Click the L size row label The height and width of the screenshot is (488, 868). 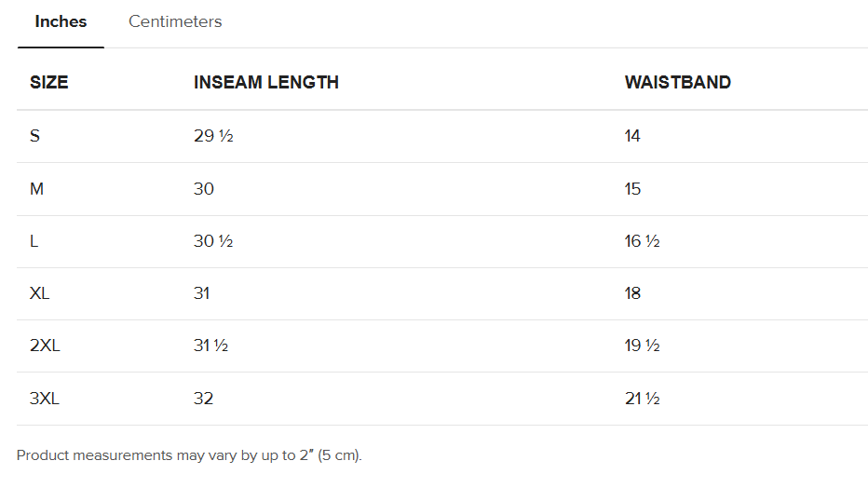coord(34,241)
